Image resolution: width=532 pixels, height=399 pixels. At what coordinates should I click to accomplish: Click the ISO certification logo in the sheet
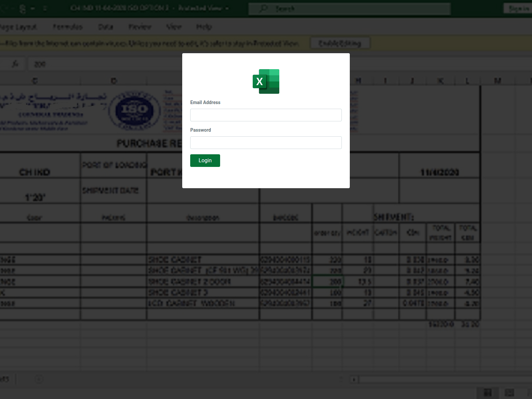tap(134, 111)
